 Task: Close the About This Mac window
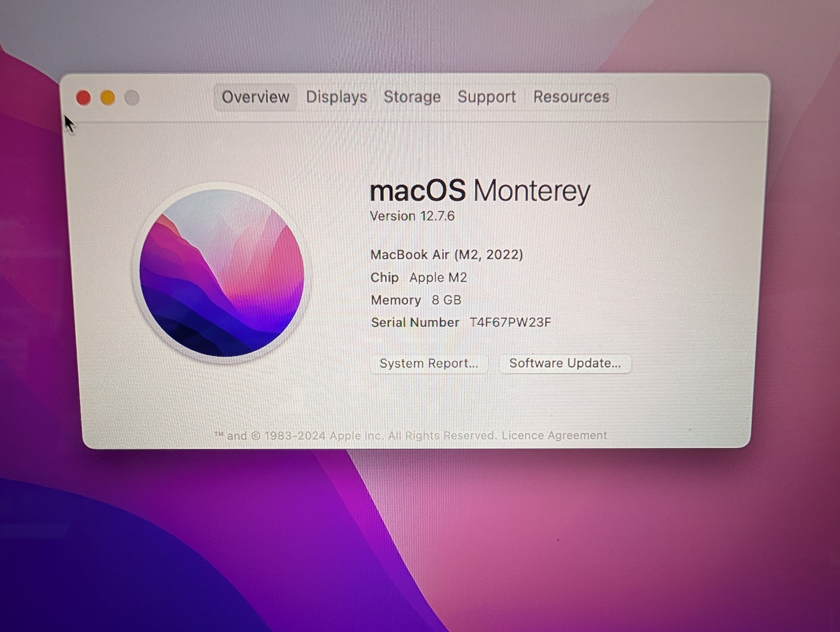(83, 98)
